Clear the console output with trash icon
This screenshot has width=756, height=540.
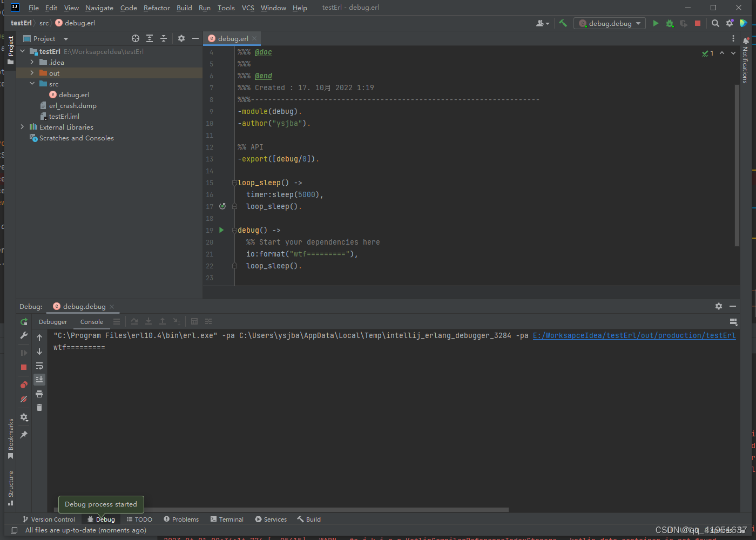[x=39, y=408]
